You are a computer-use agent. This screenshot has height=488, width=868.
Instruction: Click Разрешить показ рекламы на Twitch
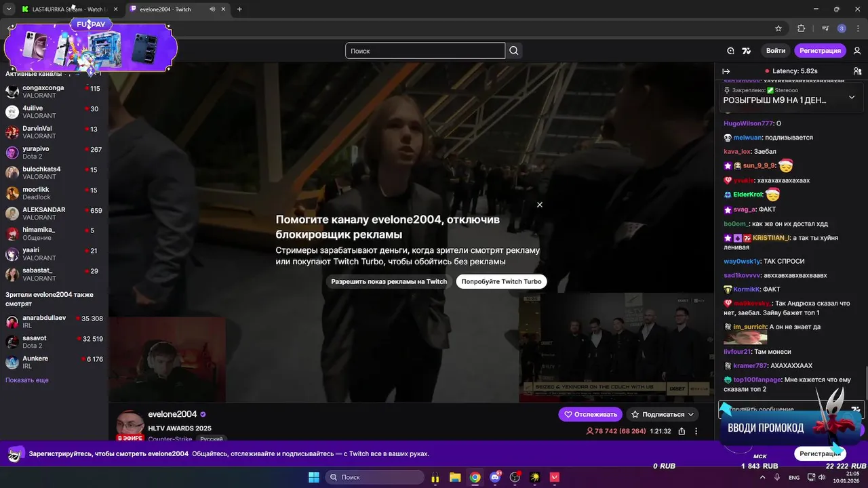tap(389, 281)
